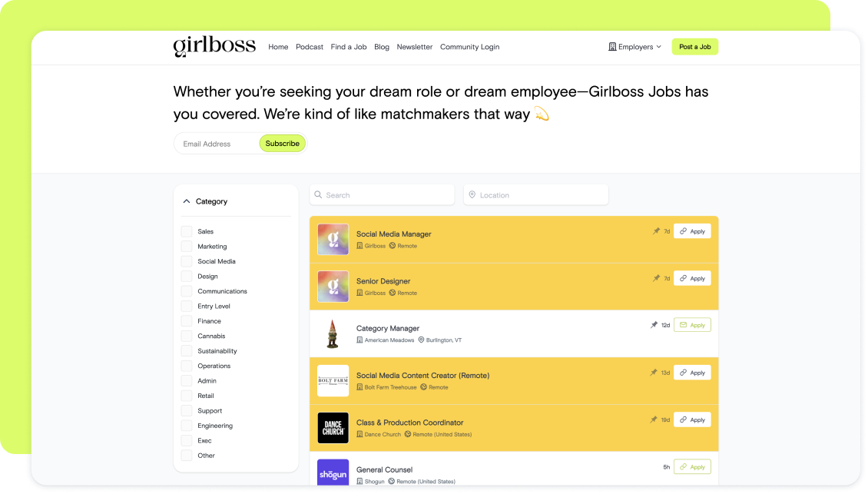Open the Employers dropdown menu
Screen dimensions: 868x494
coord(634,47)
